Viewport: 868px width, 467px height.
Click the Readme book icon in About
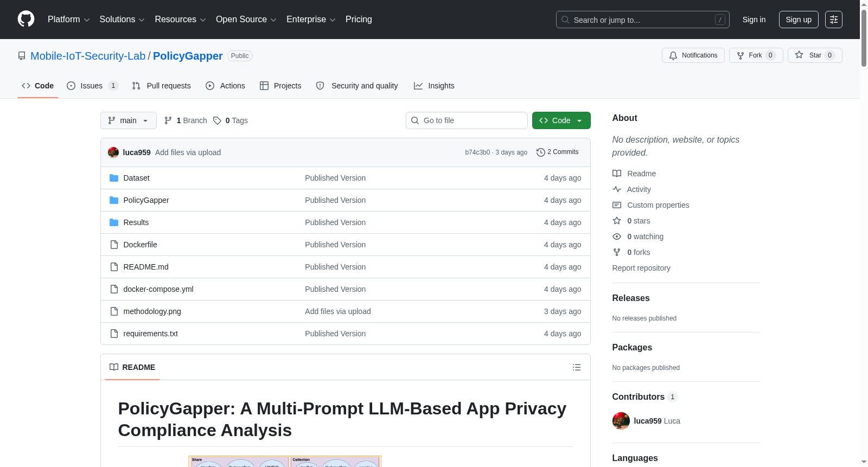coord(617,174)
